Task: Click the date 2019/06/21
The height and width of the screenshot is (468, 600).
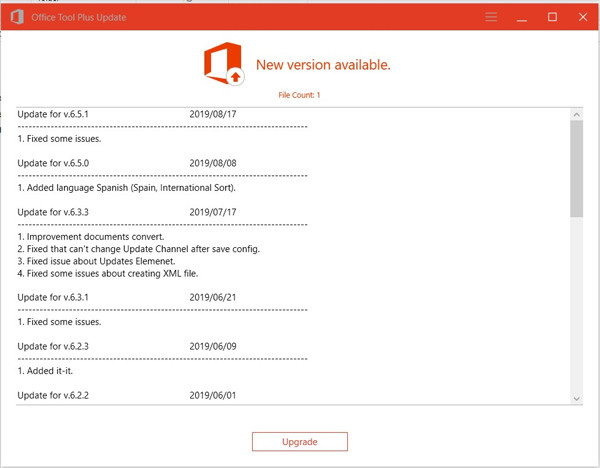Action: point(213,297)
